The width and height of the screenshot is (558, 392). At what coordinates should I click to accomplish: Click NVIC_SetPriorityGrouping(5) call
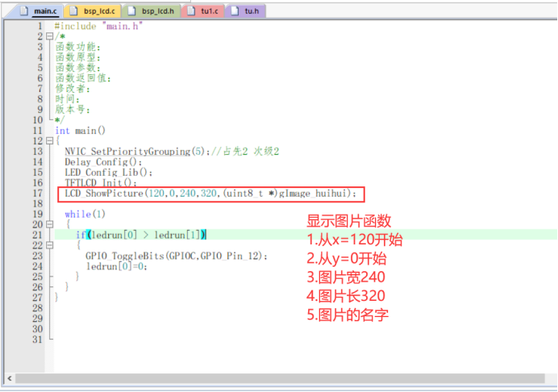click(x=136, y=152)
